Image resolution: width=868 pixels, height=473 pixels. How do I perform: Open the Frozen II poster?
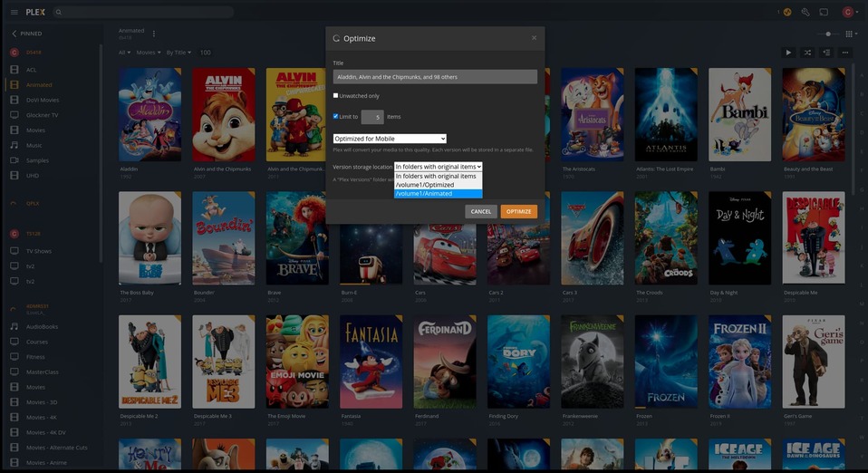739,362
